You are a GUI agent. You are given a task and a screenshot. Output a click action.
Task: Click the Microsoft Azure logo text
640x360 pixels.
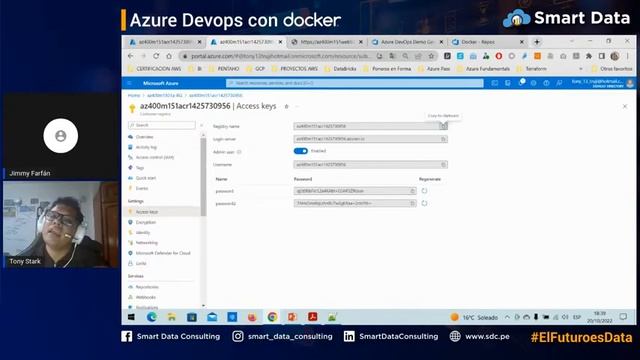pos(160,83)
